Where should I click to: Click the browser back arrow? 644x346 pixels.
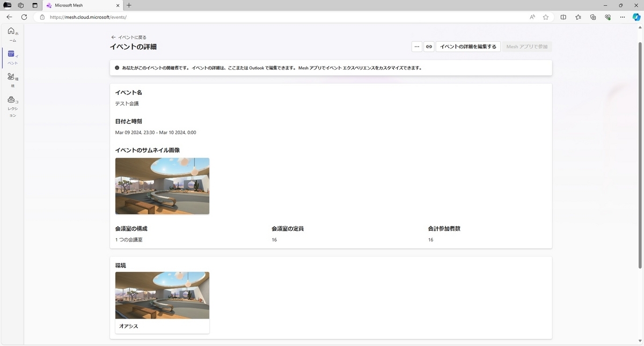click(x=9, y=17)
